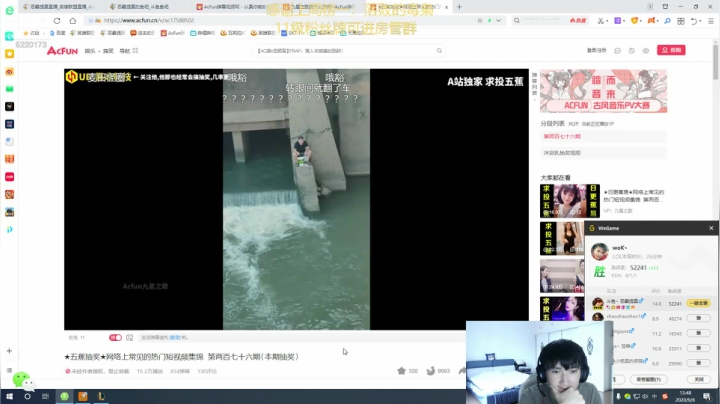Switch to the first browser tab
Image resolution: width=720 pixels, height=404 pixels.
coord(60,7)
